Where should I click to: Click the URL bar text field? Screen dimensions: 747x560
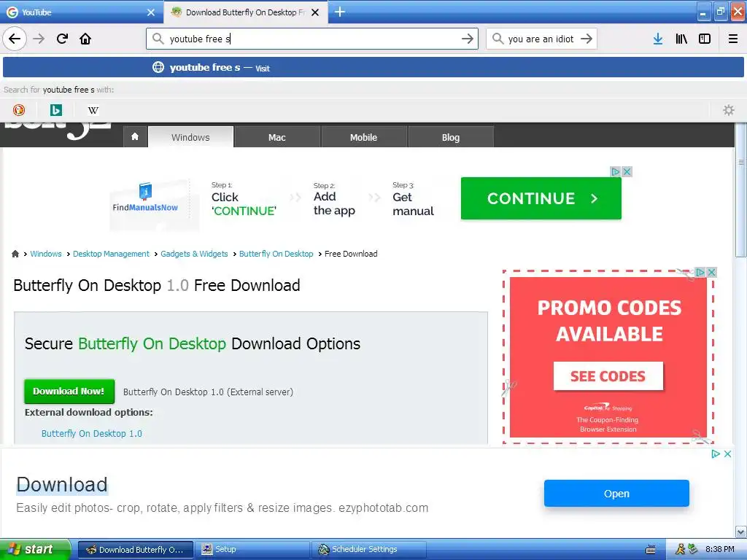pyautogui.click(x=312, y=39)
